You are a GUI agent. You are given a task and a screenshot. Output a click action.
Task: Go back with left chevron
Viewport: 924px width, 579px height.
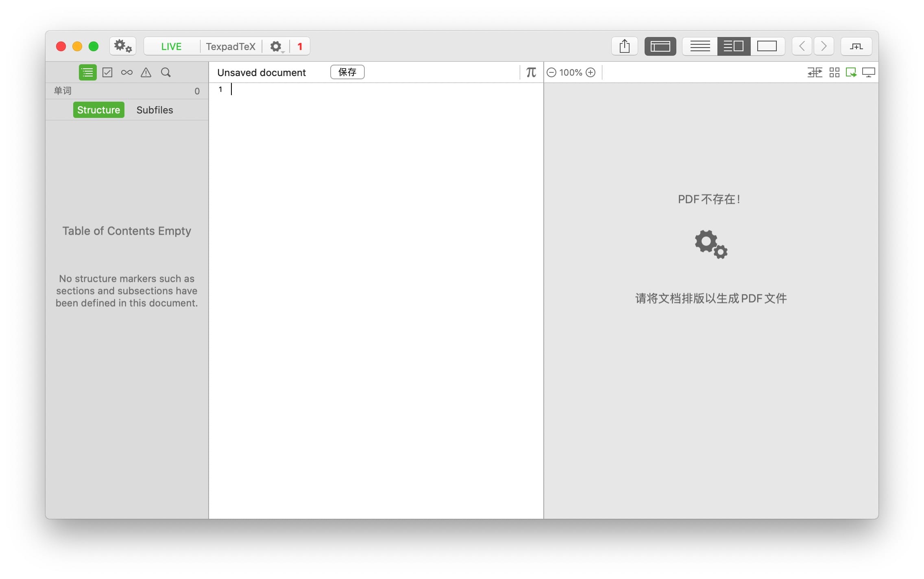(x=802, y=46)
